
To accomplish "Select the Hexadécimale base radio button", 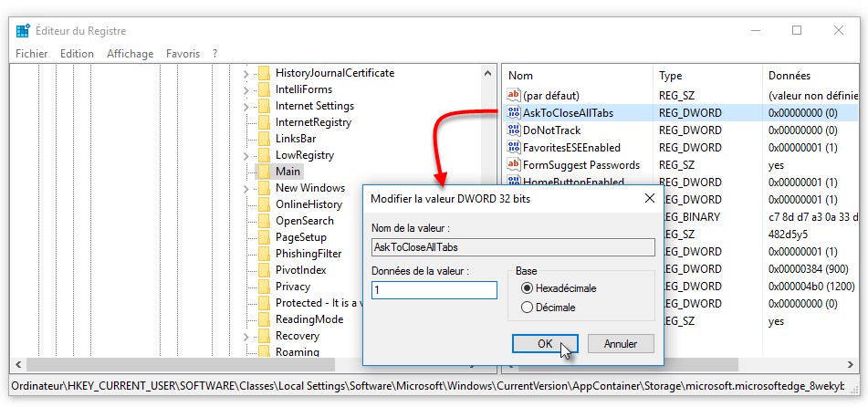I will click(x=526, y=288).
